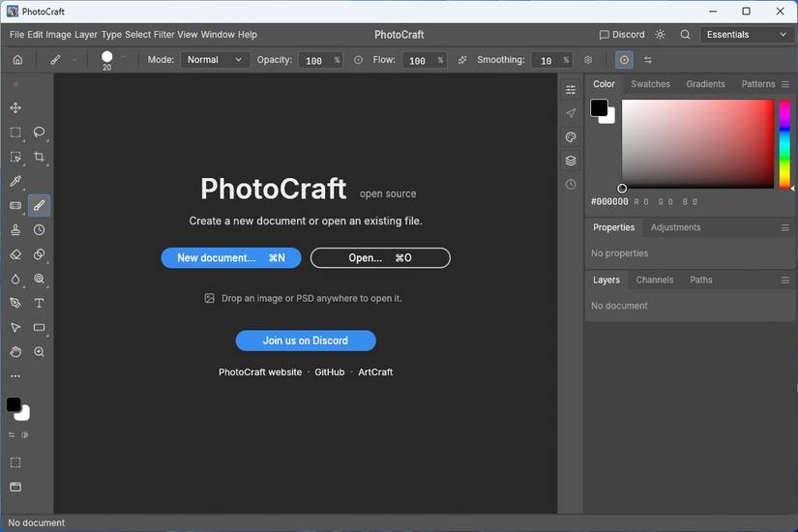This screenshot has height=532, width=798.
Task: Select the Path Selection arrow tool
Action: (15, 327)
